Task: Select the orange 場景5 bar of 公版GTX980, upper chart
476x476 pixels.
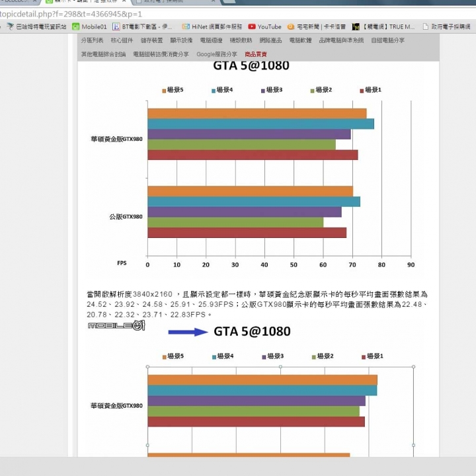Action: tap(251, 191)
